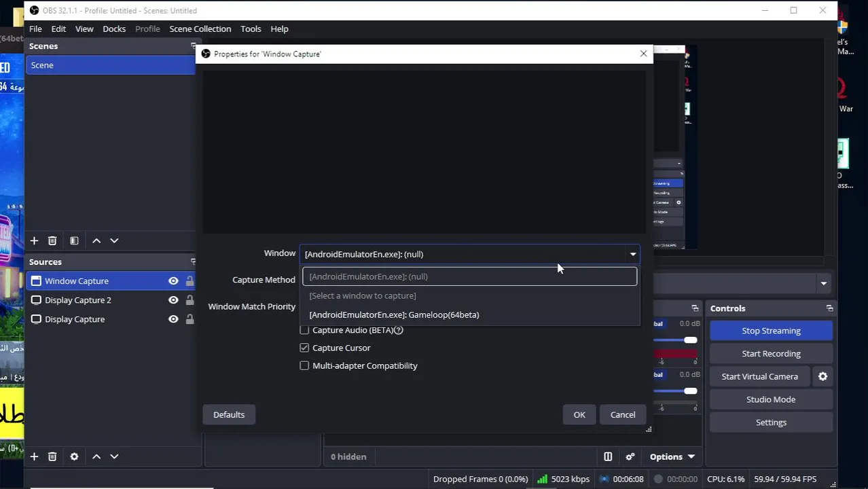
Task: Move the scene up with the arrow
Action: tap(96, 240)
